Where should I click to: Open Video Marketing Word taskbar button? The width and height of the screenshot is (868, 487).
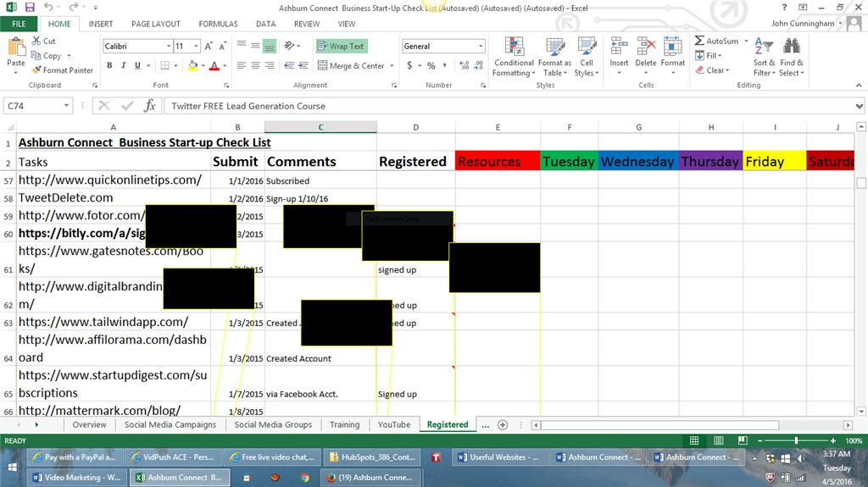point(77,477)
